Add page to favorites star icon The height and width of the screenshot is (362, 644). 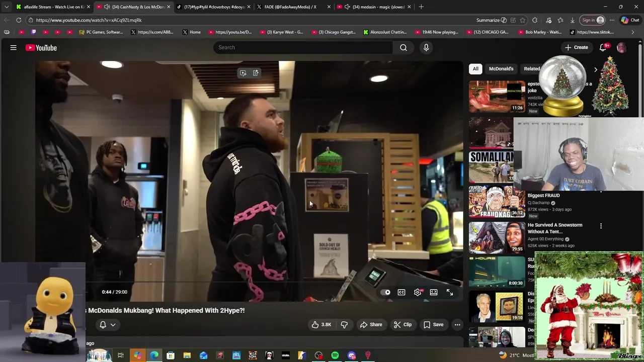tap(523, 20)
